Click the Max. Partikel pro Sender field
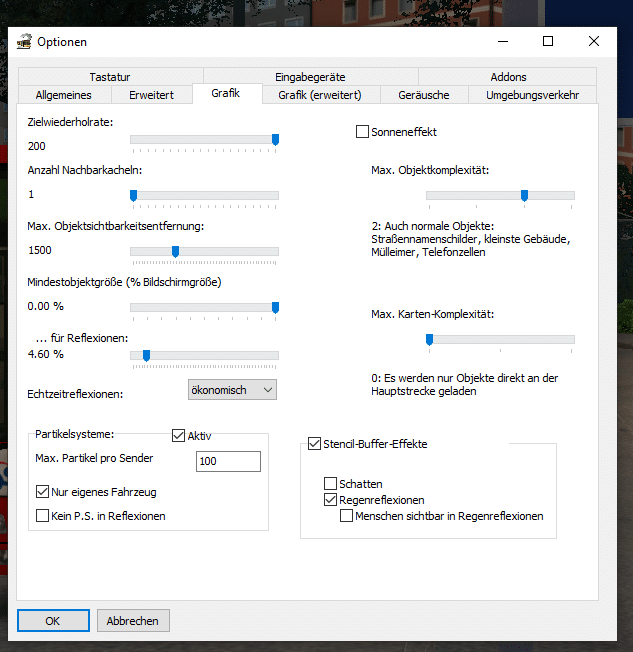 (x=228, y=461)
